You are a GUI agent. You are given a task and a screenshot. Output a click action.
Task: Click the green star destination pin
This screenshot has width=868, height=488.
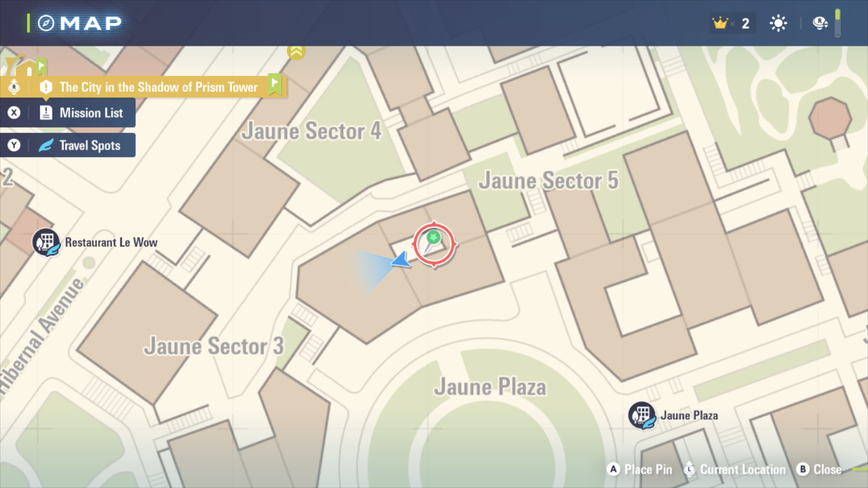coord(432,241)
